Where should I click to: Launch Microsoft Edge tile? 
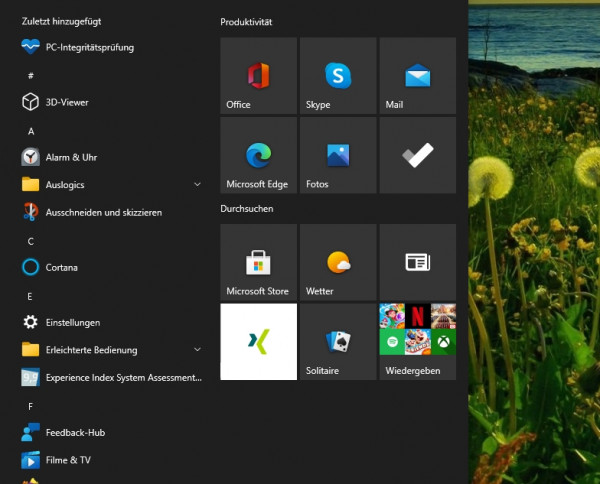click(x=259, y=155)
